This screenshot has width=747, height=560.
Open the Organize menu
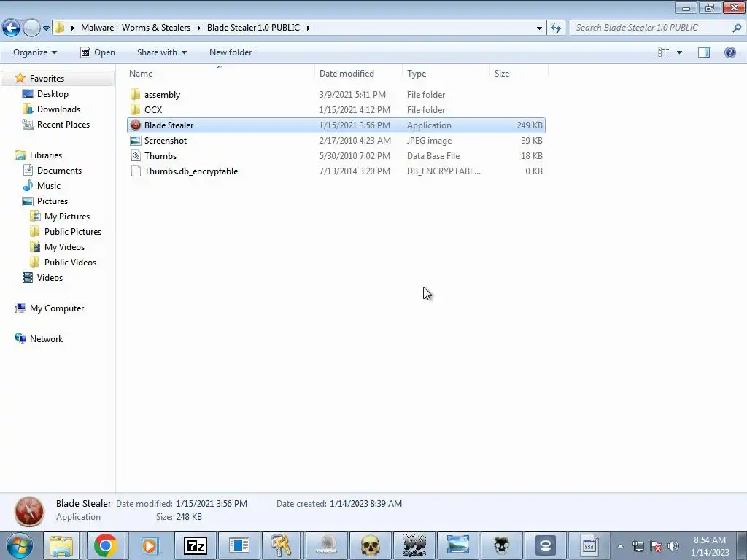pos(35,52)
